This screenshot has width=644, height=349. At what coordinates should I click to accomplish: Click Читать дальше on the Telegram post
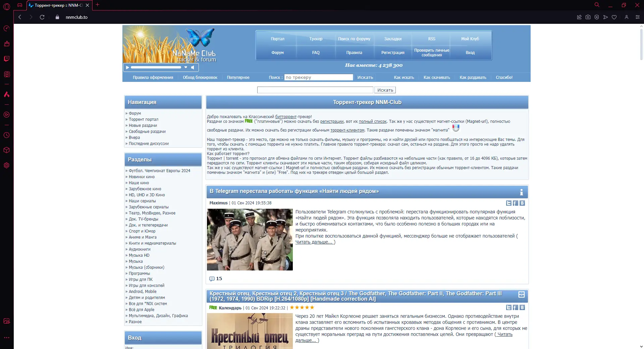314,242
